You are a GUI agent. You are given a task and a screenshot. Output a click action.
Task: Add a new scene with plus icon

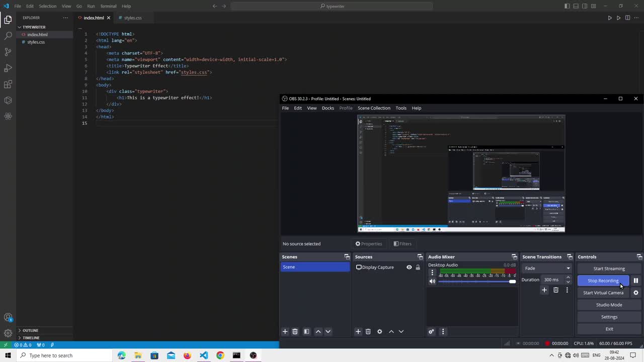[285, 331]
